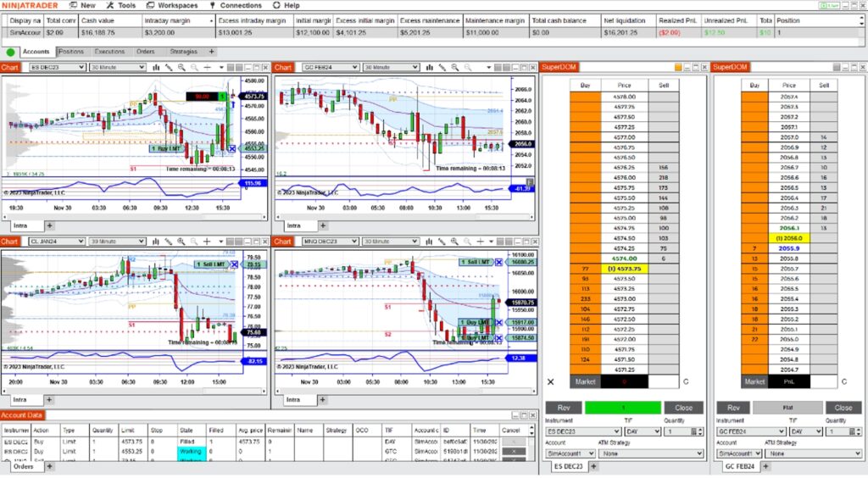Open the ES SuperDOM TIF DAY dropdown
The image size is (868, 478).
pyautogui.click(x=642, y=431)
